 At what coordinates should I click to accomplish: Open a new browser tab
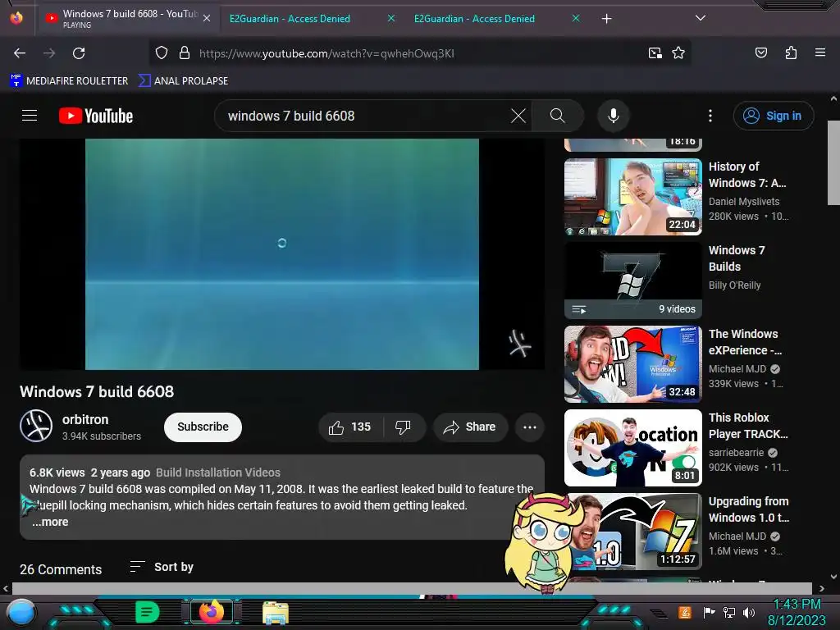pyautogui.click(x=606, y=19)
